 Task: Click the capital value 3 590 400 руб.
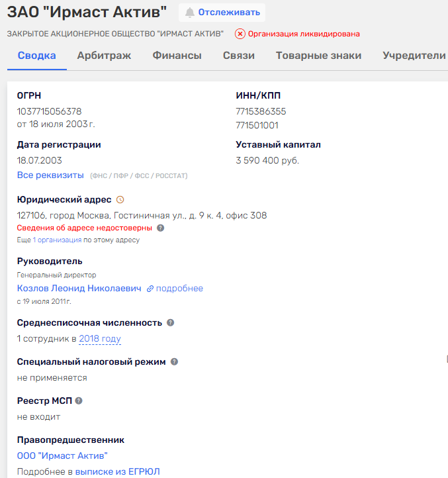[x=267, y=161]
